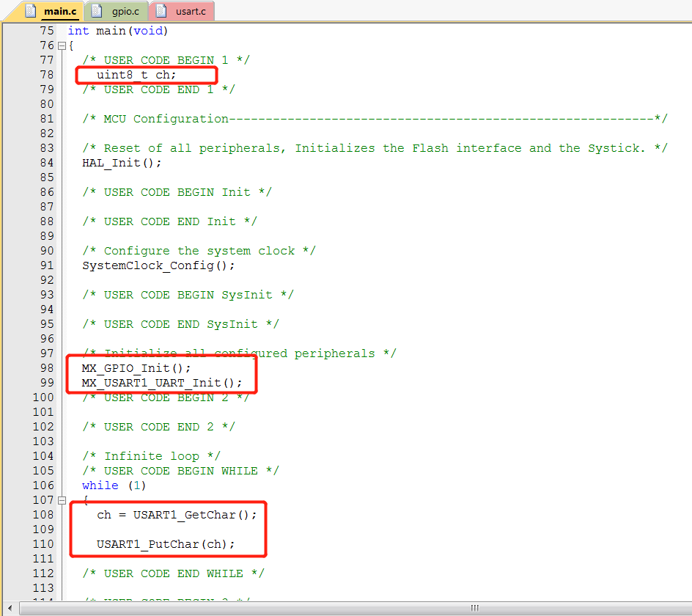This screenshot has height=616, width=692.
Task: Click the main.c file icon
Action: 31,10
